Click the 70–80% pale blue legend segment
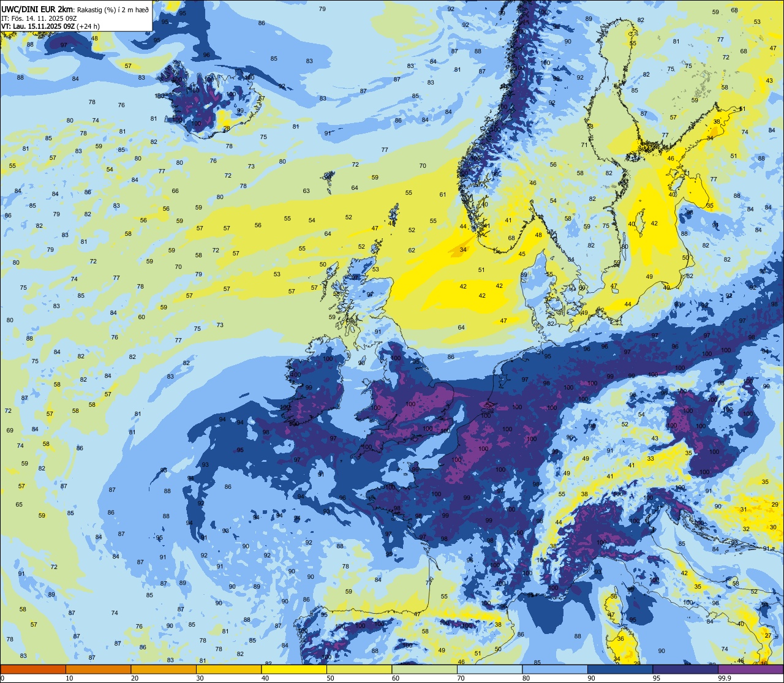This screenshot has height=683, width=784. coord(489,669)
